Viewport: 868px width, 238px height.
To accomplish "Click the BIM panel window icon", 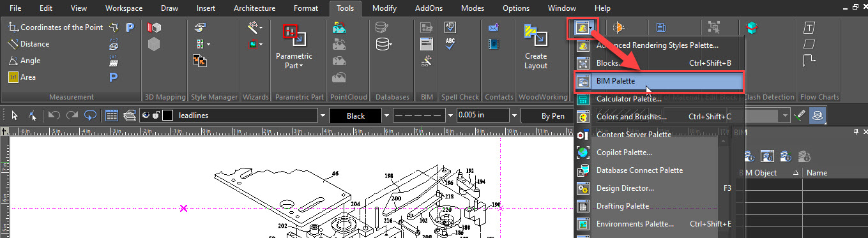I will pyautogui.click(x=427, y=44).
